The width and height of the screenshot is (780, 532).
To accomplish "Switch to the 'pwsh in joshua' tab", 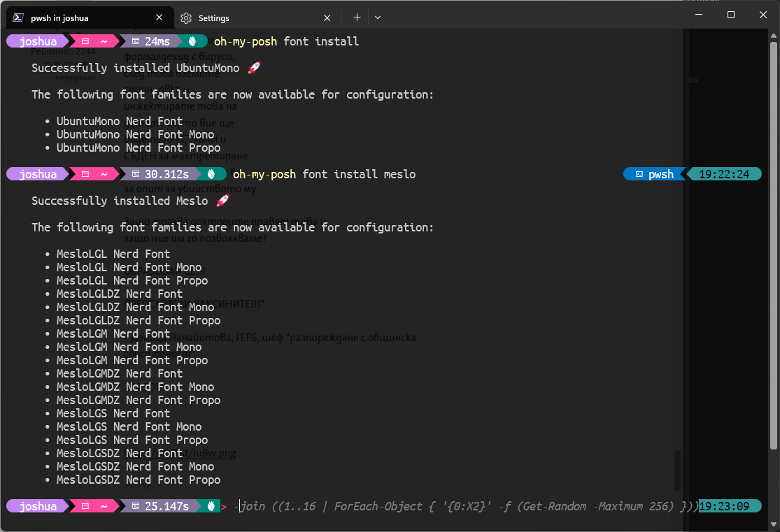I will click(90, 17).
